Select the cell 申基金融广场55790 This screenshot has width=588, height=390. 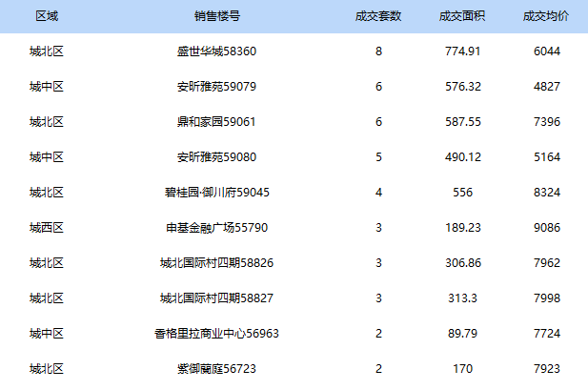click(217, 228)
